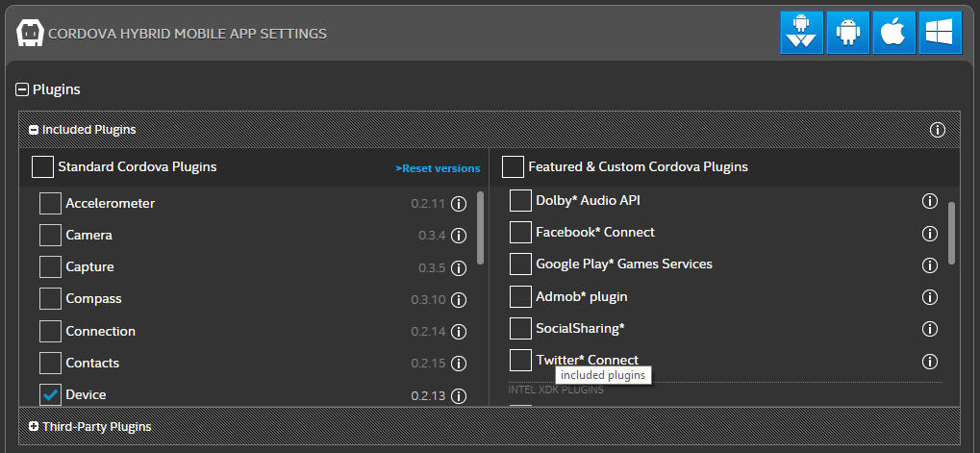980x453 pixels.
Task: Uncheck the Device plugin checkbox
Action: click(51, 395)
